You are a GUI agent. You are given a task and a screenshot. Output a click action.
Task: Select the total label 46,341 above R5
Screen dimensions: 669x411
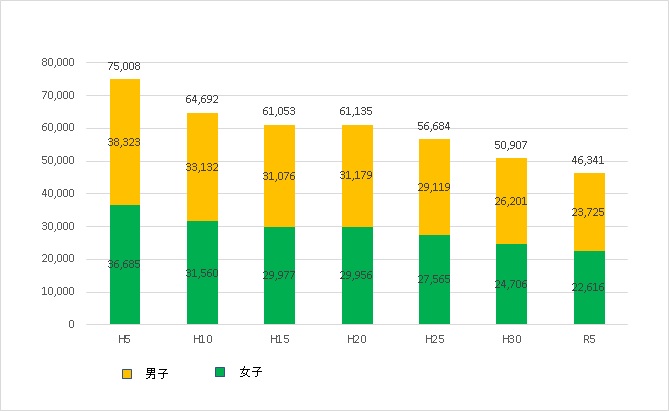pyautogui.click(x=588, y=160)
